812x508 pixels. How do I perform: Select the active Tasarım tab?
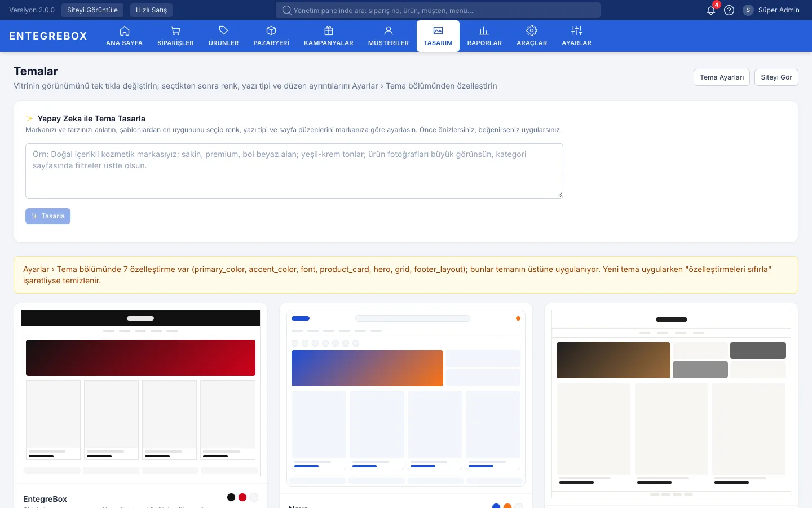(438, 36)
